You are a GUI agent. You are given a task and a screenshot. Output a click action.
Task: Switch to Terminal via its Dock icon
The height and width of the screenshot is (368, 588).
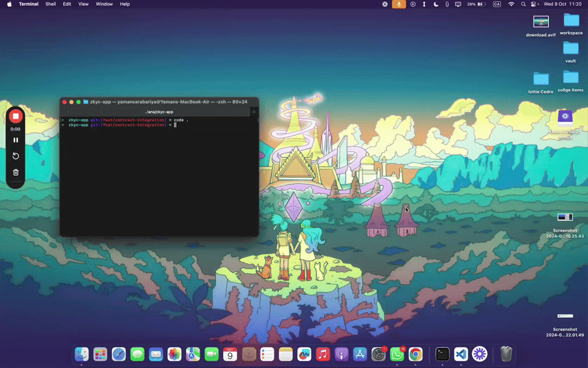[443, 354]
